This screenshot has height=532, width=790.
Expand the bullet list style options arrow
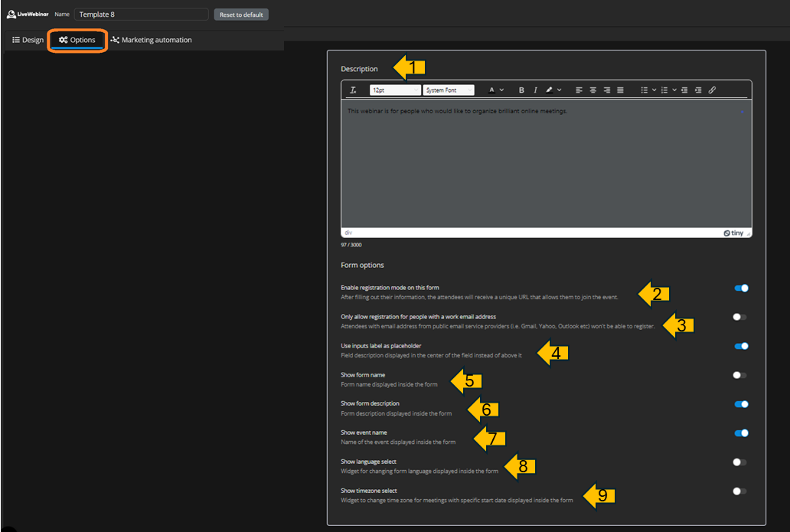(655, 90)
